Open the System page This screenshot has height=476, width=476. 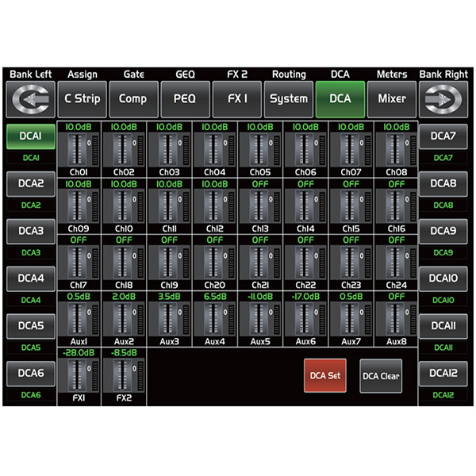[x=289, y=99]
